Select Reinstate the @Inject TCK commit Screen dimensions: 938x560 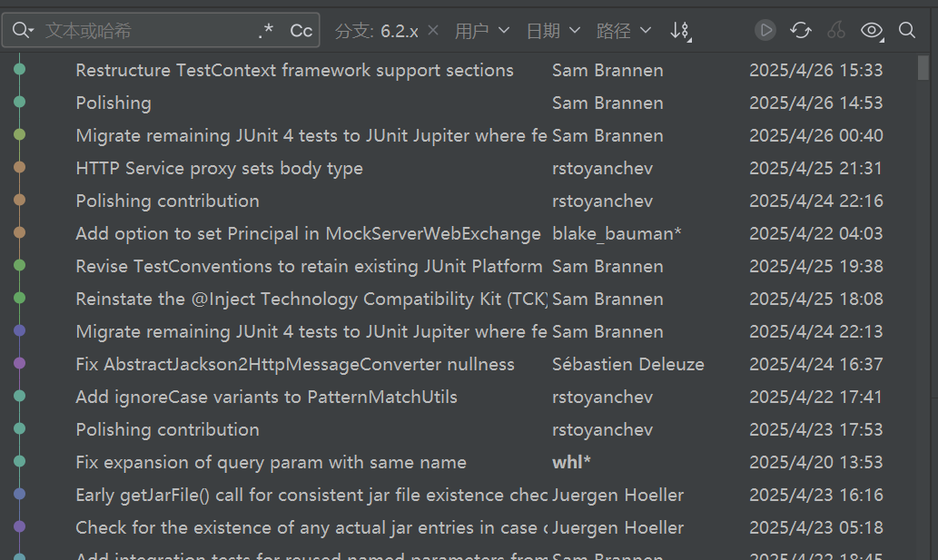coord(311,299)
